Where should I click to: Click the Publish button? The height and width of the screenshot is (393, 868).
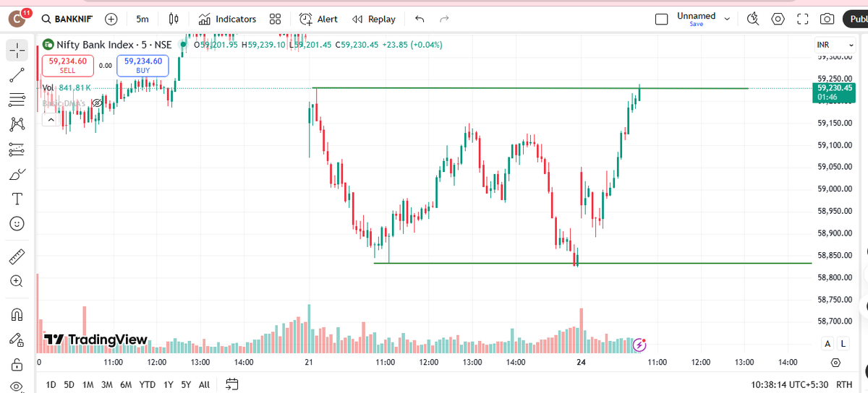855,20
